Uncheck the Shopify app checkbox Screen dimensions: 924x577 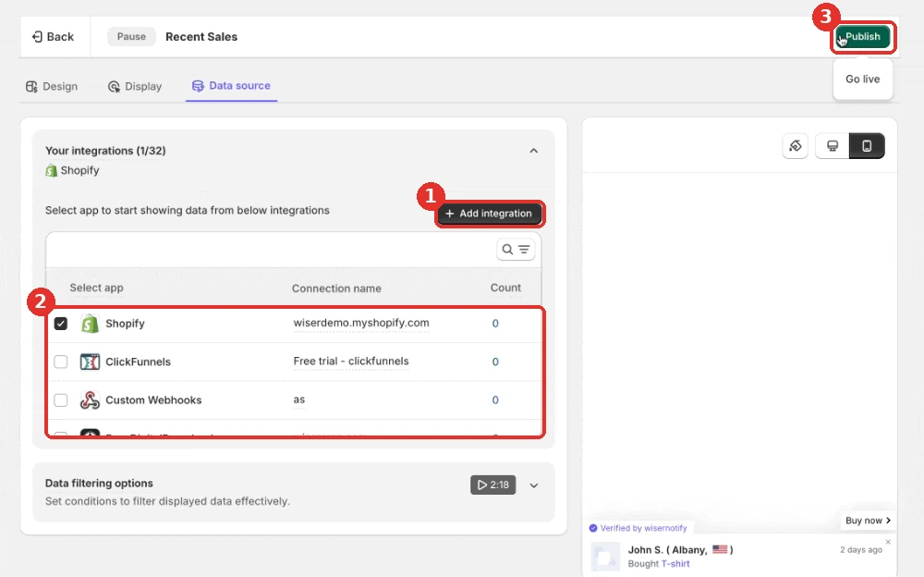61,324
